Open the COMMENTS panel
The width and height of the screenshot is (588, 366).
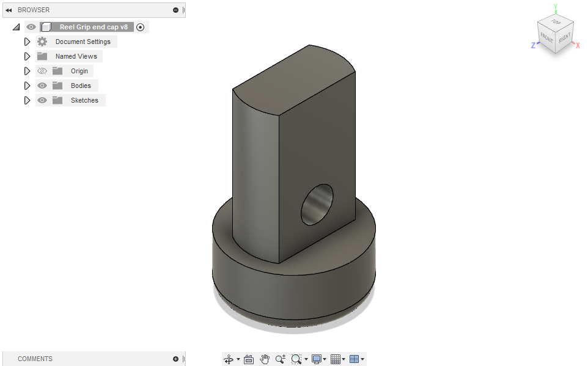pyautogui.click(x=35, y=359)
